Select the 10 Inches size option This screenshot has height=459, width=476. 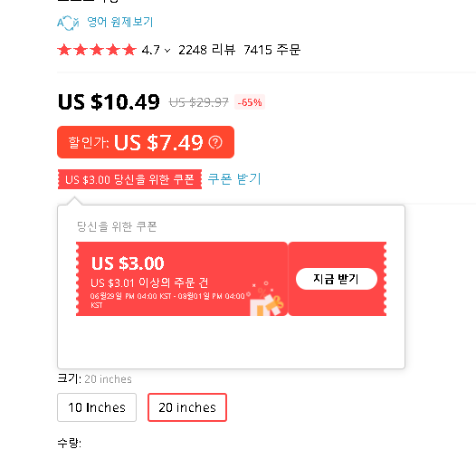tap(97, 407)
